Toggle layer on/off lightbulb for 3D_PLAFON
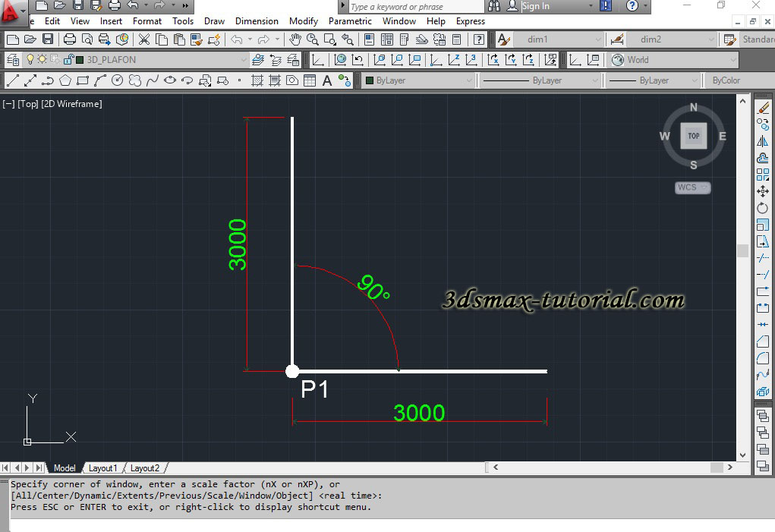The height and width of the screenshot is (532, 775). coord(30,60)
